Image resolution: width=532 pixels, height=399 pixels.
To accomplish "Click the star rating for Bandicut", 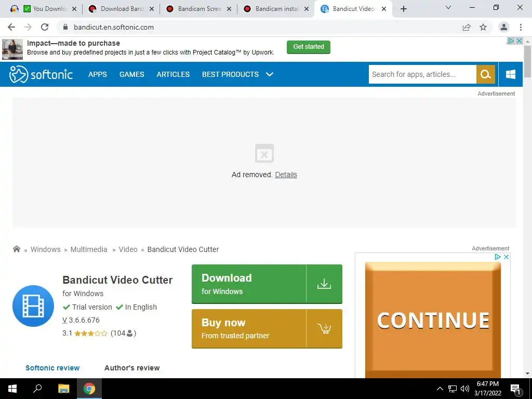I will tap(90, 333).
